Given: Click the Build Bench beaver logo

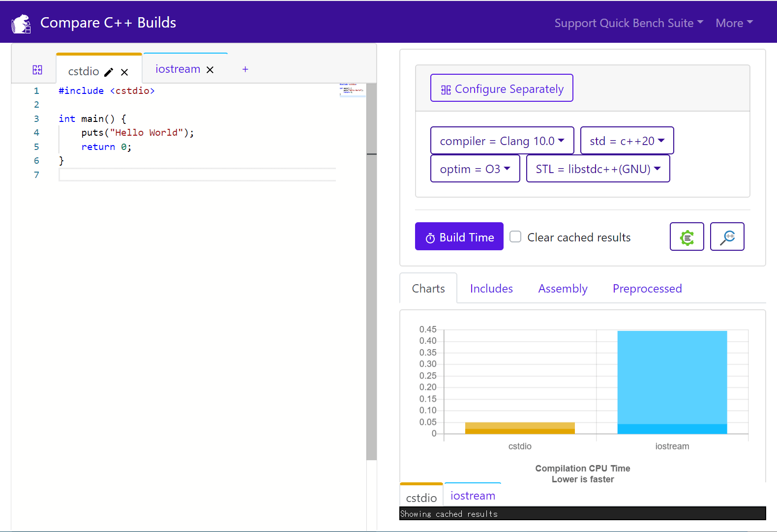Looking at the screenshot, I should click(x=21, y=23).
